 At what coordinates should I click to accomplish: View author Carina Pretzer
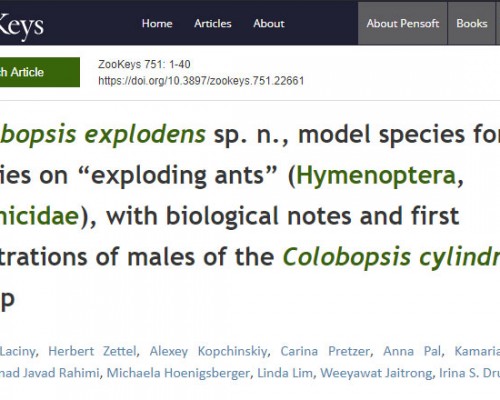(x=325, y=351)
